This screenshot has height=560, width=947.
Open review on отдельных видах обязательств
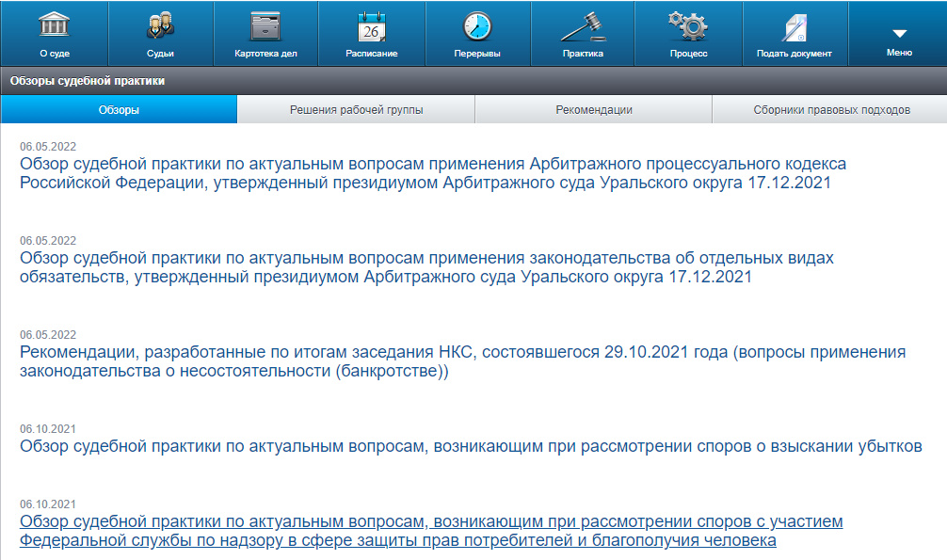click(426, 267)
